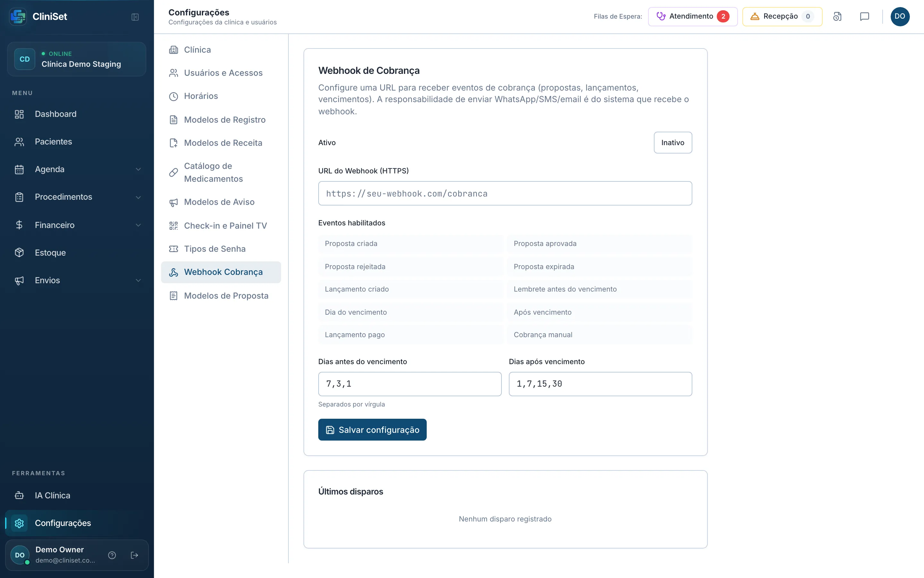The width and height of the screenshot is (924, 578).
Task: Click the Agenda calendar icon
Action: [19, 169]
